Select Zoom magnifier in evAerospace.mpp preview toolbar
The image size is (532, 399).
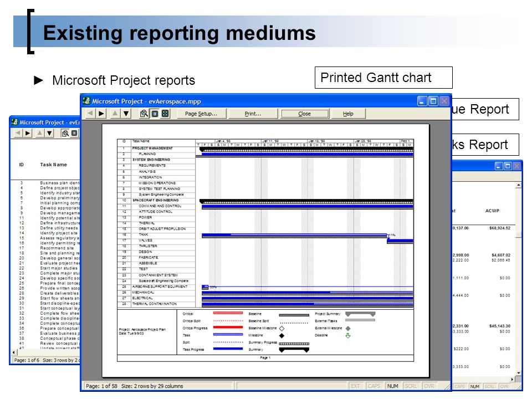click(144, 114)
